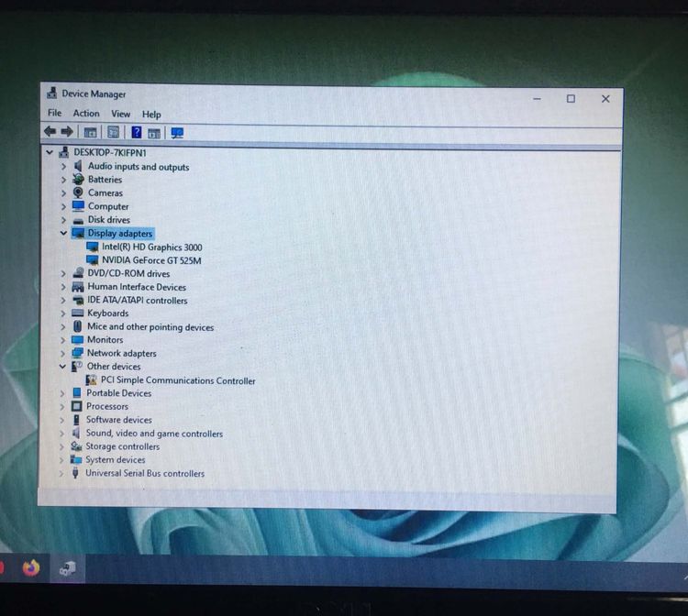Select the Keyboards icon
688x616 pixels.
coord(77,313)
